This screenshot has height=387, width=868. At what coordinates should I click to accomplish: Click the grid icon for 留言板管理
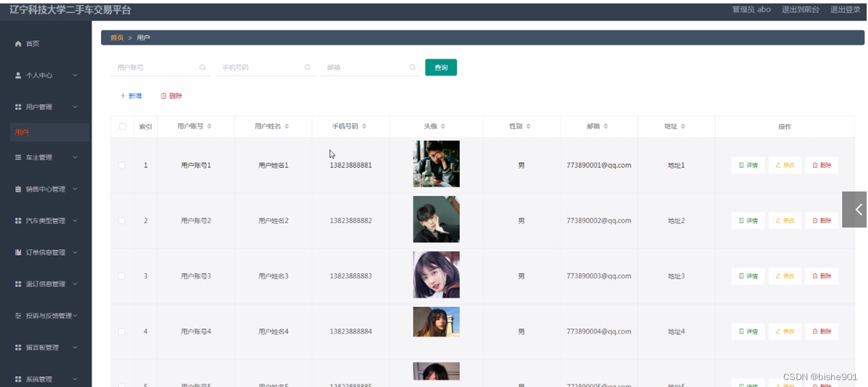pos(18,347)
